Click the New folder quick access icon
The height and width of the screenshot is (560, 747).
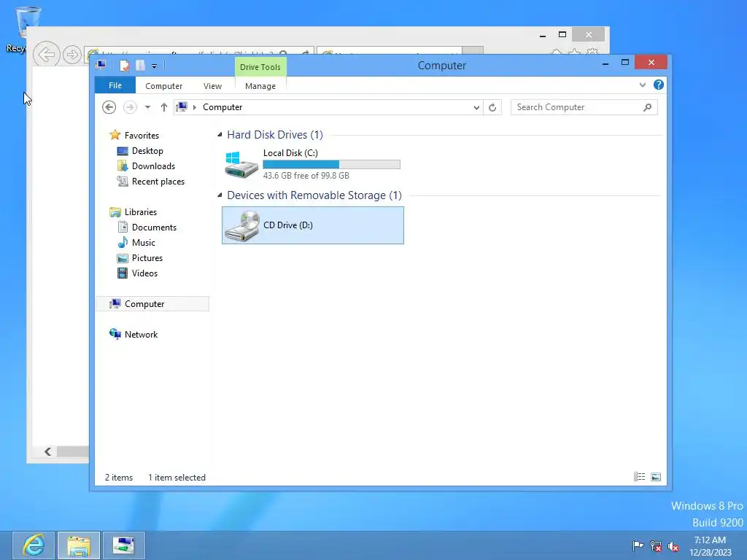click(x=140, y=66)
